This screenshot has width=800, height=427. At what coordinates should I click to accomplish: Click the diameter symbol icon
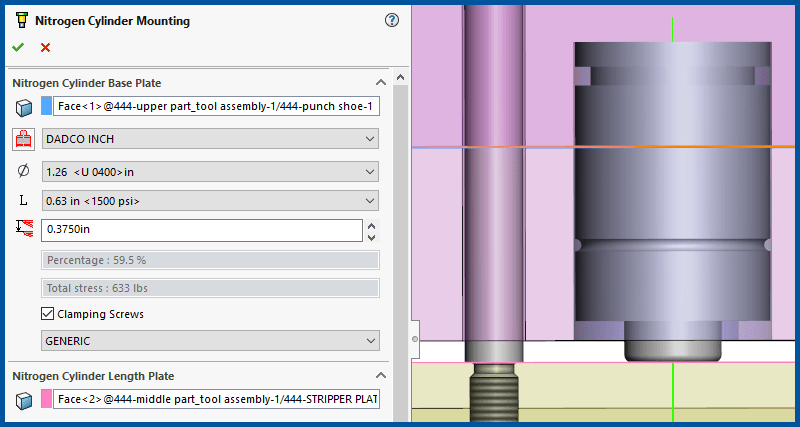click(23, 172)
